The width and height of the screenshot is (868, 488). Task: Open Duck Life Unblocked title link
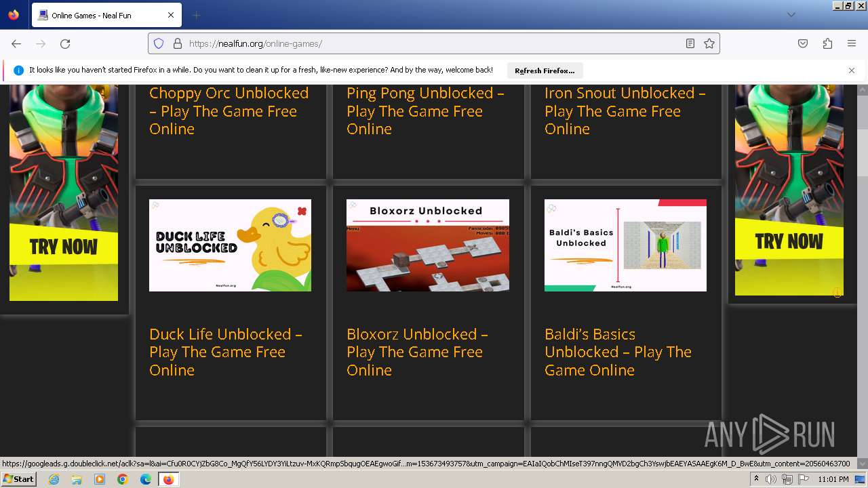click(x=225, y=352)
